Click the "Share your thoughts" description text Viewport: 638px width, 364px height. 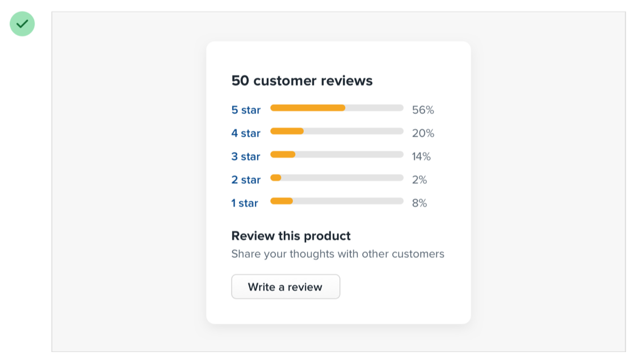tap(338, 254)
